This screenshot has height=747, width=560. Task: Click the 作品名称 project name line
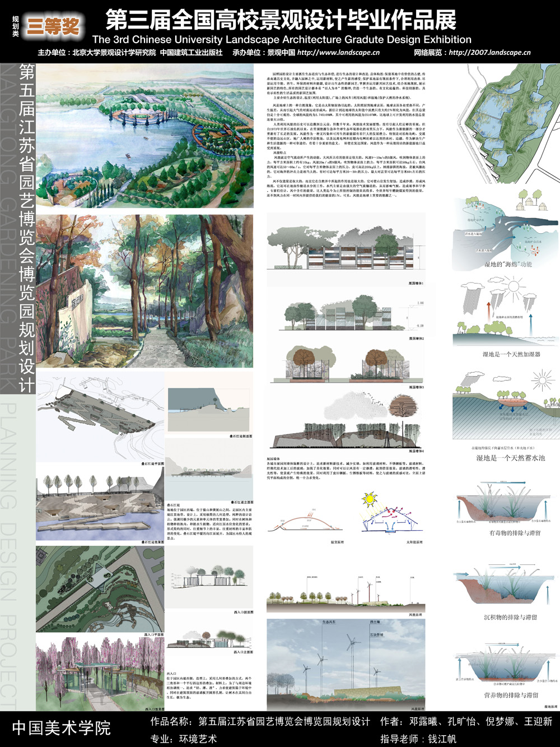click(260, 721)
